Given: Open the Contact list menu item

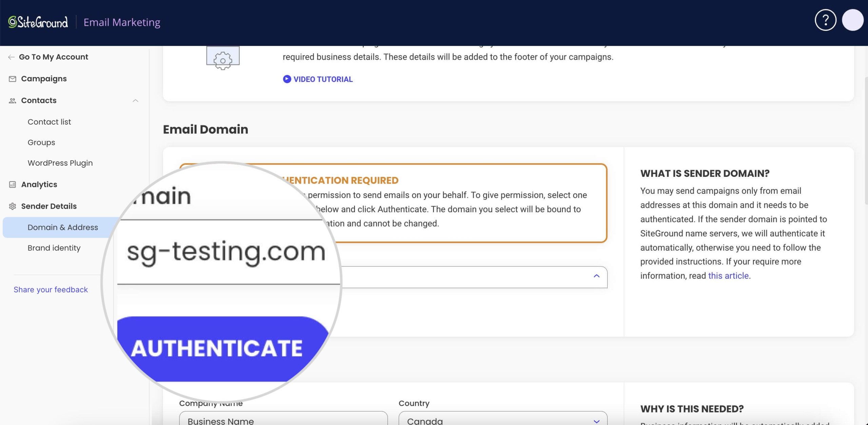Looking at the screenshot, I should [x=49, y=121].
